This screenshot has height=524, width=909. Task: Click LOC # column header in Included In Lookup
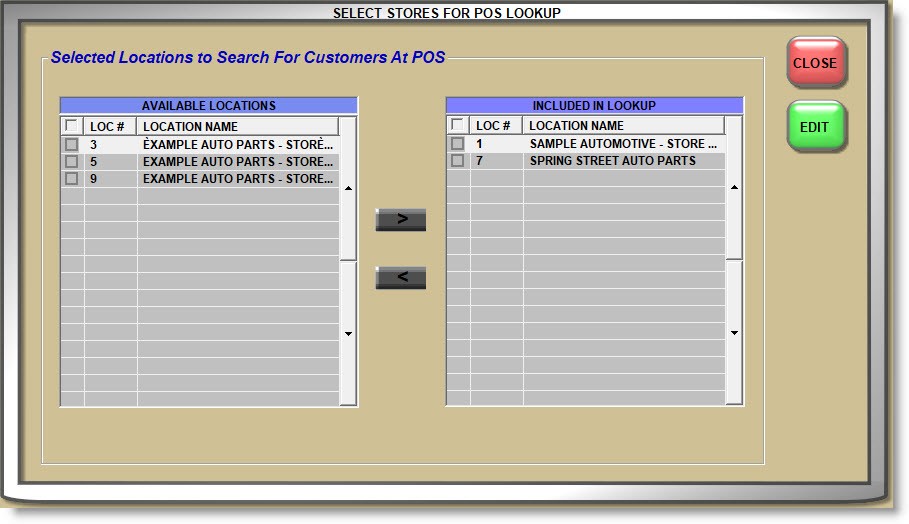point(496,126)
